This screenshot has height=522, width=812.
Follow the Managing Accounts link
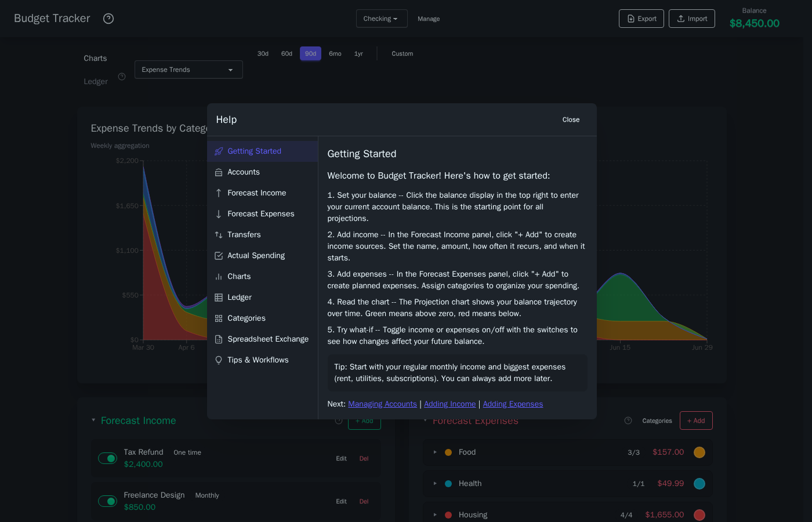click(x=382, y=404)
